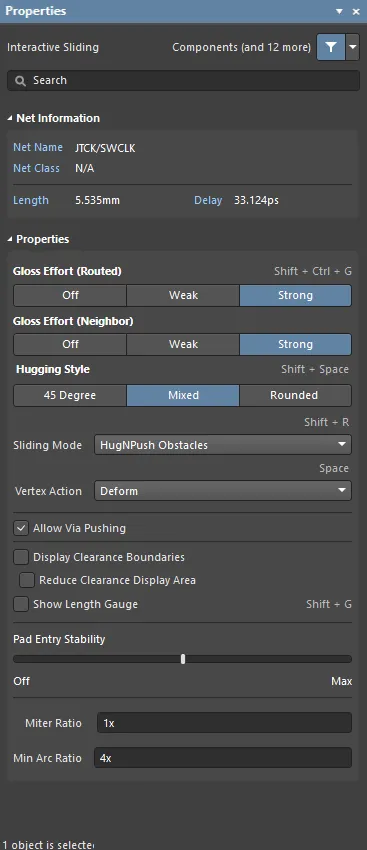Screen dimensions: 367x850
Task: Set Gloss Effort (Routed) to Weak
Action: pos(183,295)
